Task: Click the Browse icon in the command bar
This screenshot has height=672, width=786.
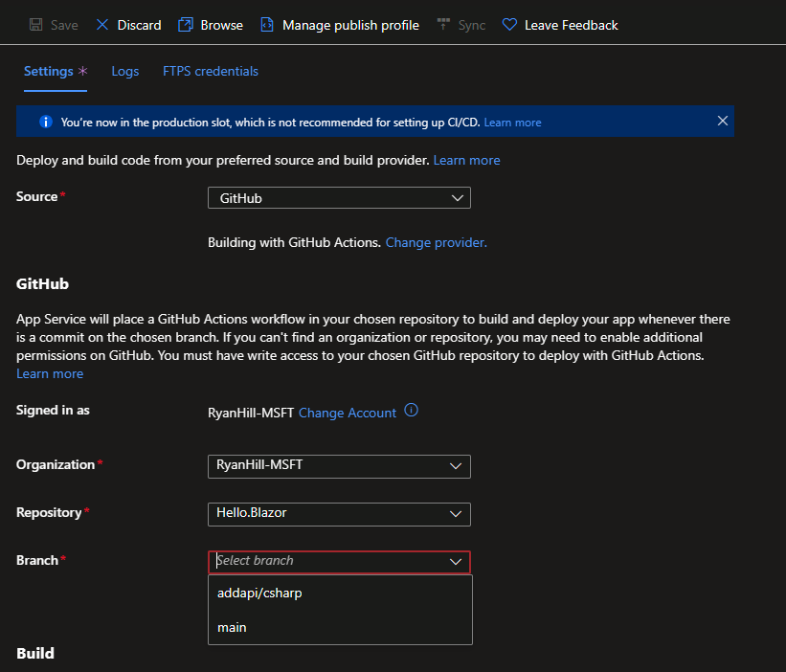Action: tap(186, 25)
